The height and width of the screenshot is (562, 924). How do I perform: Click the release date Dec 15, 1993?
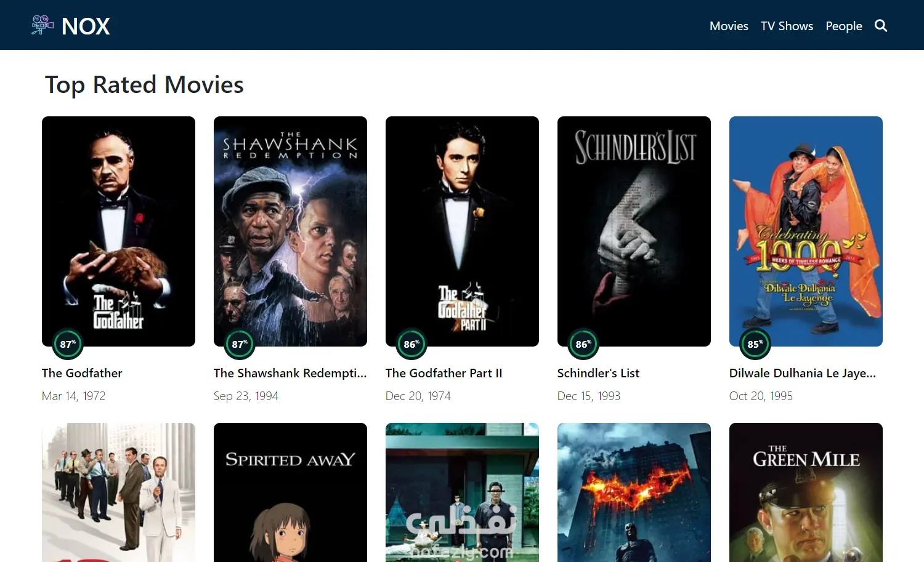(589, 396)
